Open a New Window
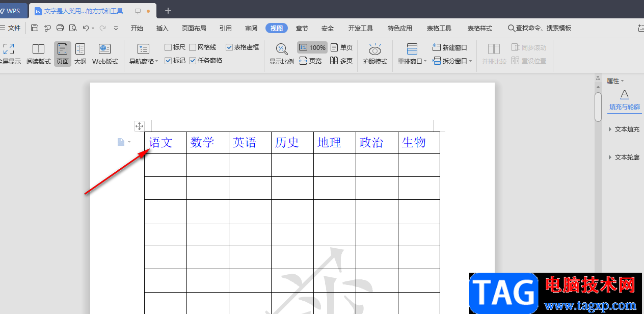This screenshot has height=314, width=644. coord(450,47)
